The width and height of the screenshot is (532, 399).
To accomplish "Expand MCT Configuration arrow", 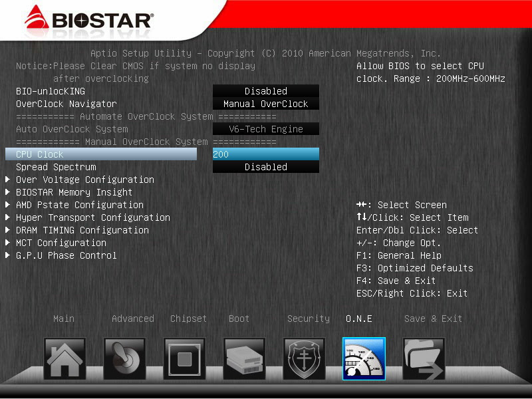I will 7,243.
